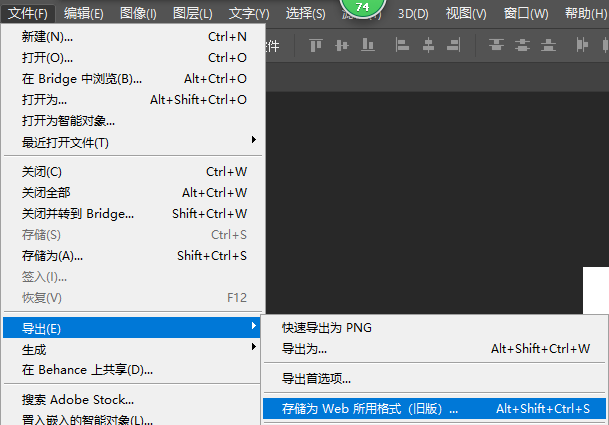The height and width of the screenshot is (425, 609).
Task: Select 导出为... in the export submenu
Action: pyautogui.click(x=434, y=349)
